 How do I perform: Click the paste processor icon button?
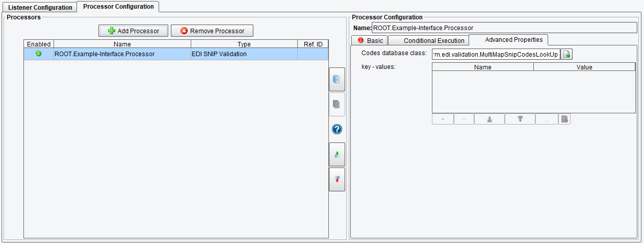337,104
